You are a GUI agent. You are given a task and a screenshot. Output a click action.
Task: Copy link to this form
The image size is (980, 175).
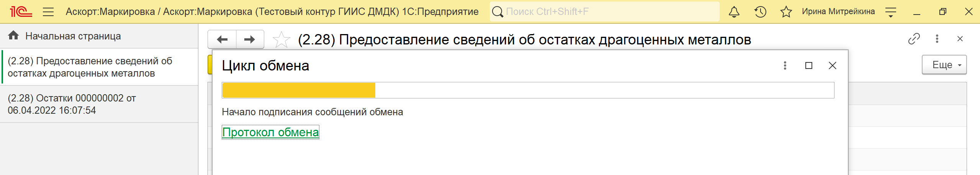coord(914,39)
